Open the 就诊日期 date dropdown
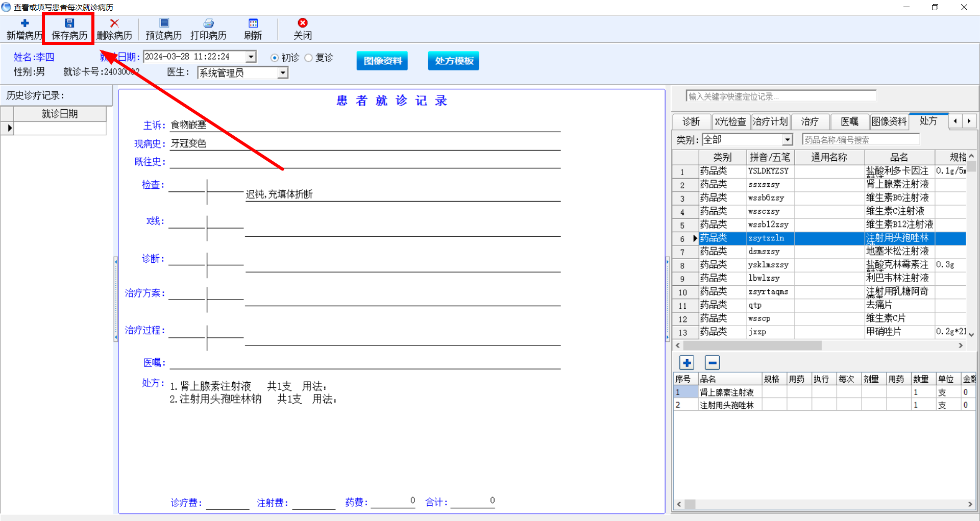Image resolution: width=980 pixels, height=521 pixels. click(251, 57)
